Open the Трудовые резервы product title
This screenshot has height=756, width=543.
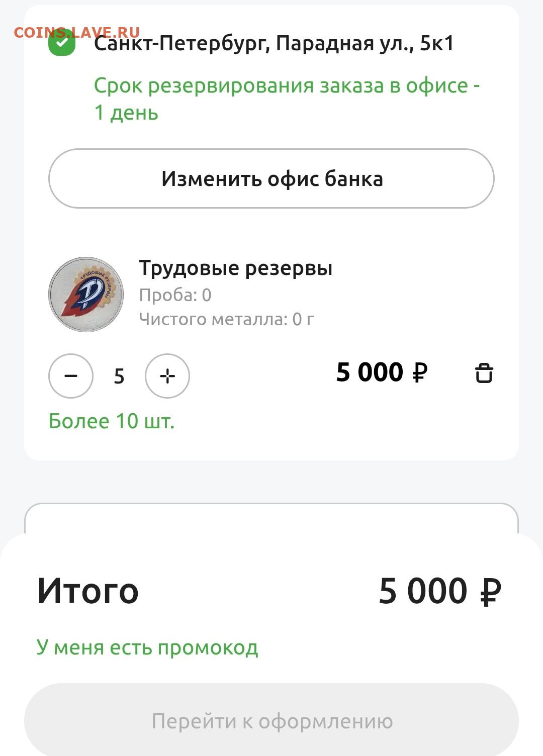click(235, 268)
